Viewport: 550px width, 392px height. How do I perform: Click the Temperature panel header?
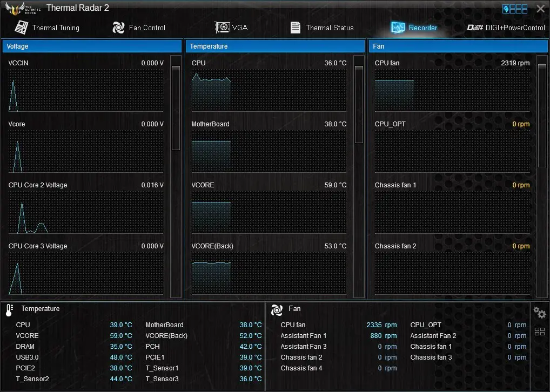coord(275,46)
